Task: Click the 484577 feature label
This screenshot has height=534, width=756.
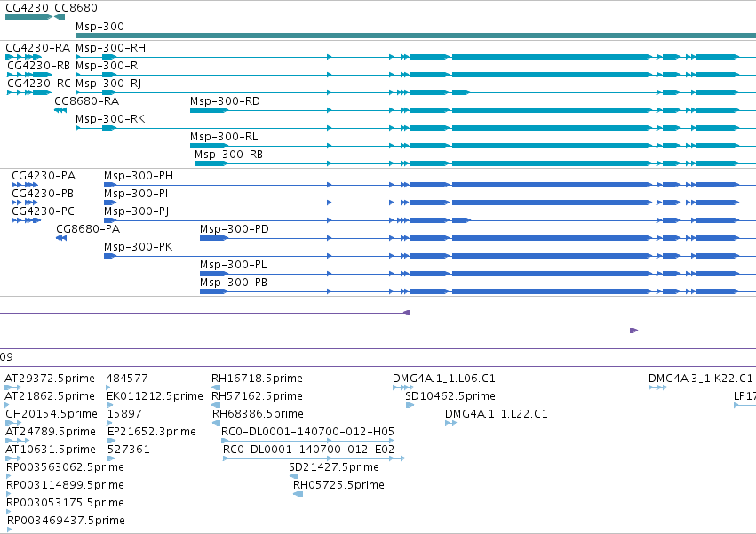Action: (x=127, y=379)
